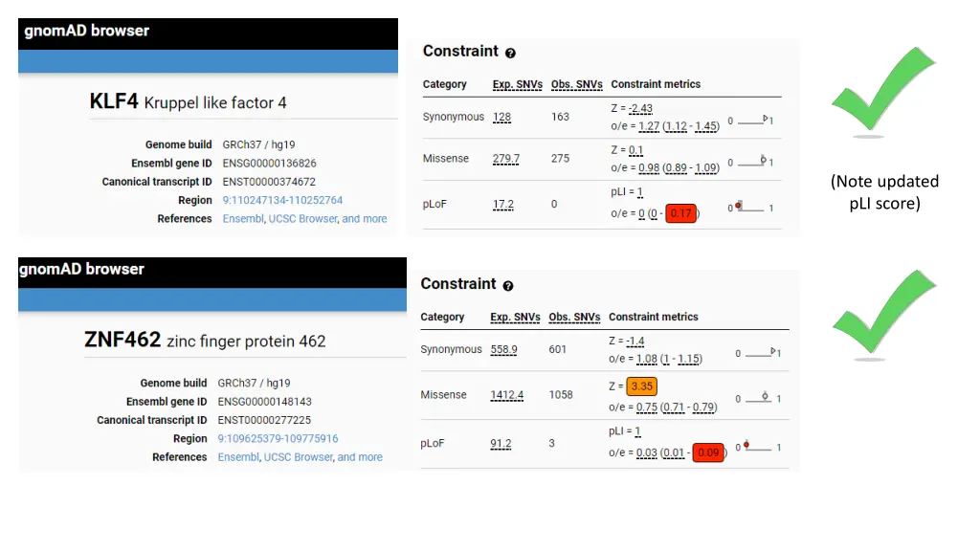Image resolution: width=980 pixels, height=551 pixels.
Task: Open ZNF462 region link 9:109625379-109775916
Action: tap(278, 438)
